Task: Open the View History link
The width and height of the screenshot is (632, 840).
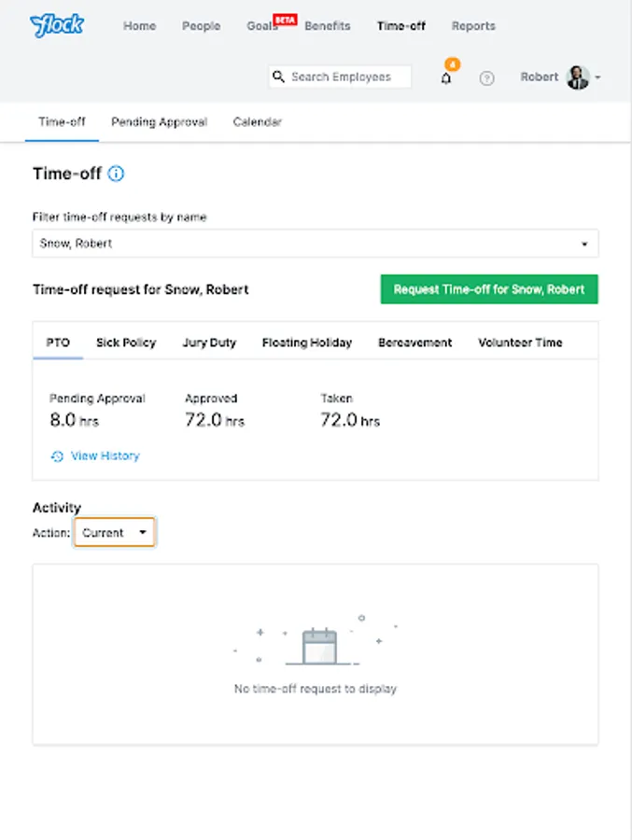Action: 105,456
